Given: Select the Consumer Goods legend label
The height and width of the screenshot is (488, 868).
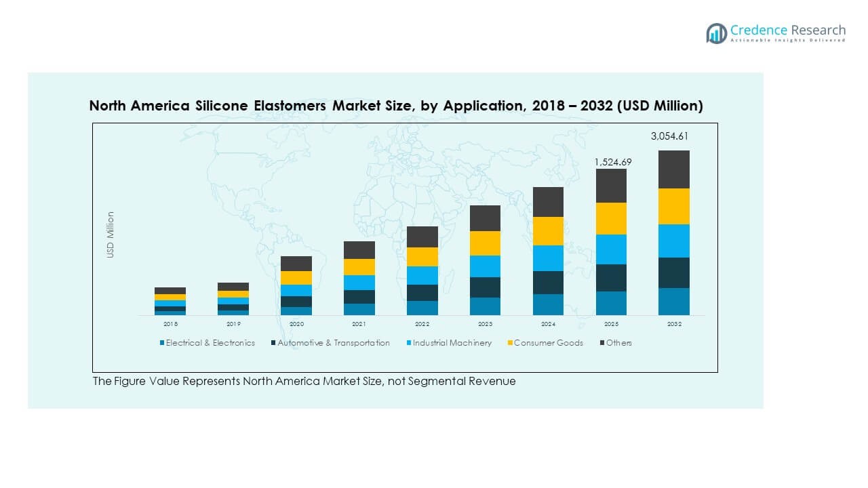Looking at the screenshot, I should pyautogui.click(x=549, y=343).
